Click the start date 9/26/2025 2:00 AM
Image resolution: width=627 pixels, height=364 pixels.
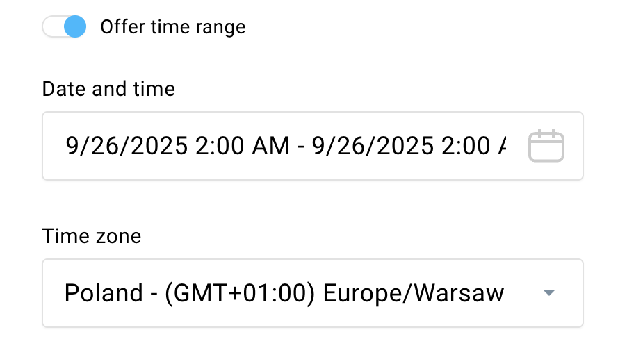tap(177, 147)
